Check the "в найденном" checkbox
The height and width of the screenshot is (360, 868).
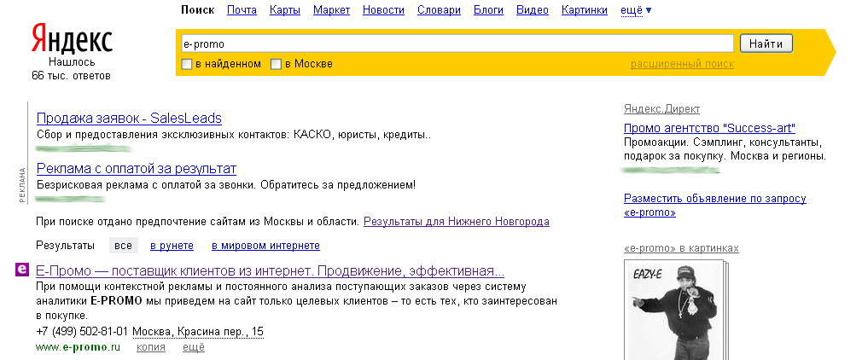click(187, 64)
